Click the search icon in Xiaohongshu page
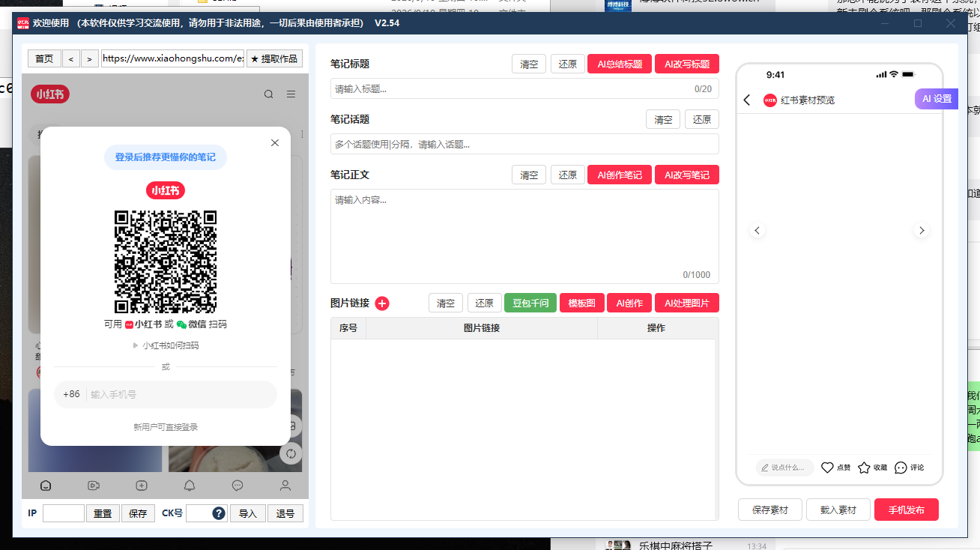This screenshot has height=550, width=980. tap(268, 94)
